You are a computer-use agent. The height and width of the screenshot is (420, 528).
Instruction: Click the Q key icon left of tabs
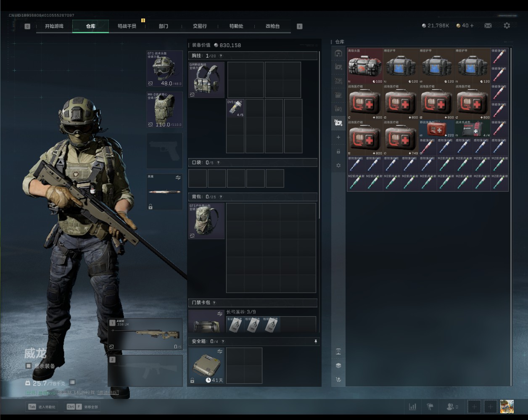(27, 26)
